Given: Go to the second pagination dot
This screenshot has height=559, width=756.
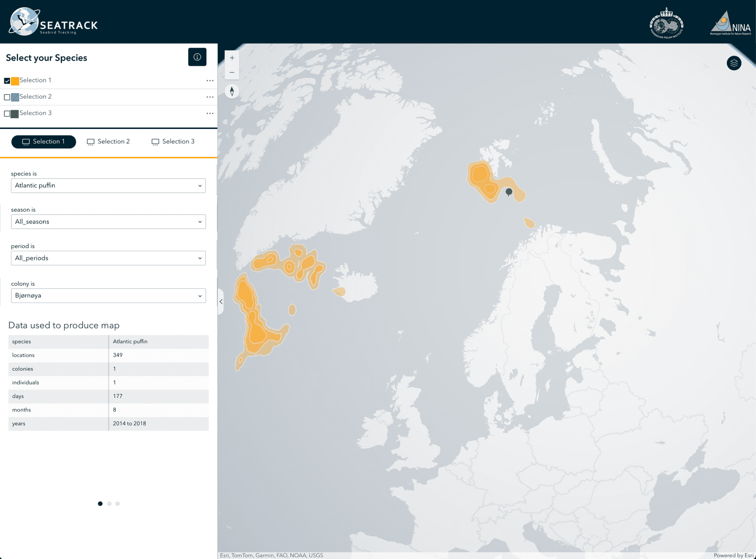Looking at the screenshot, I should tap(109, 504).
